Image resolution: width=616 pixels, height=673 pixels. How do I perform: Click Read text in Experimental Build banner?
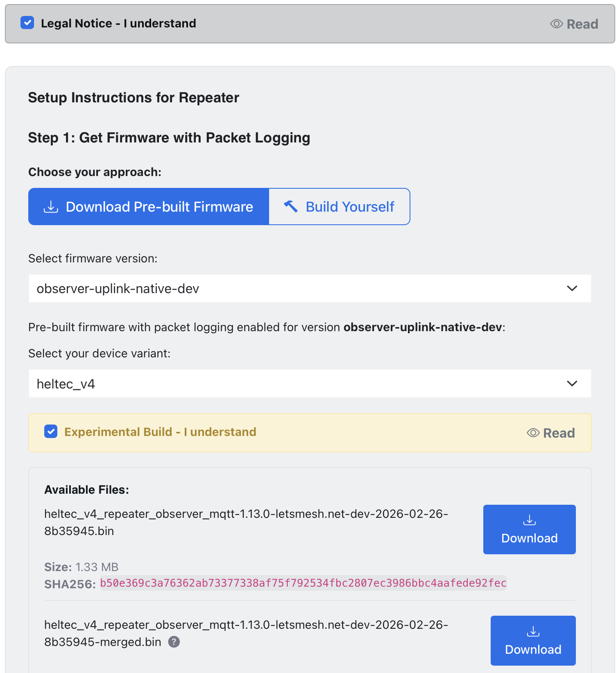pos(559,433)
